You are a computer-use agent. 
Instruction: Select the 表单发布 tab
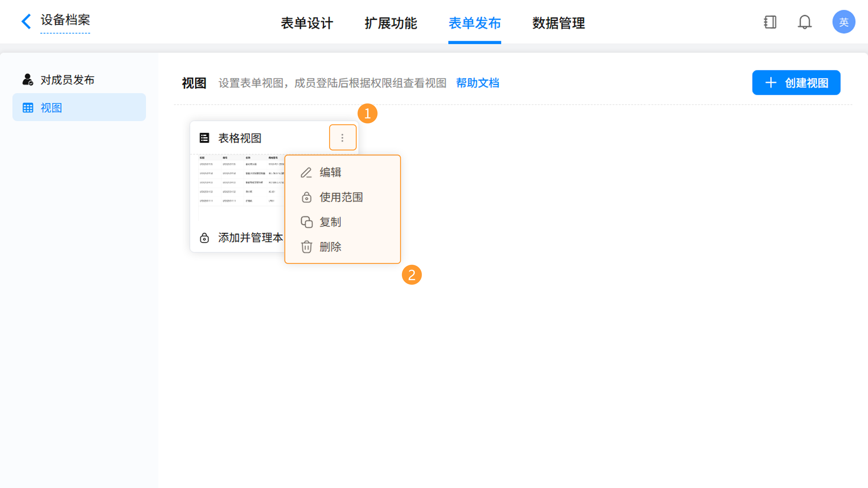click(474, 23)
